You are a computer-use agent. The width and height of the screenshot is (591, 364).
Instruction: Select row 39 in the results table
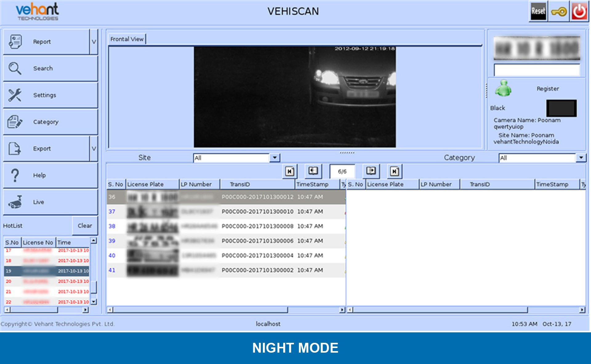click(226, 241)
